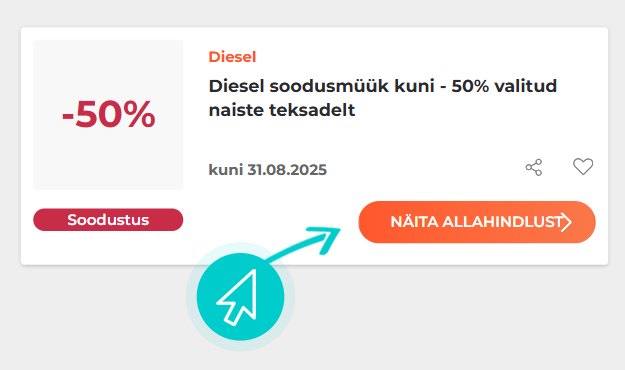Open the NÄITA ALLAHINDLUST button
Viewport: 625px width, 370px height.
tap(477, 222)
